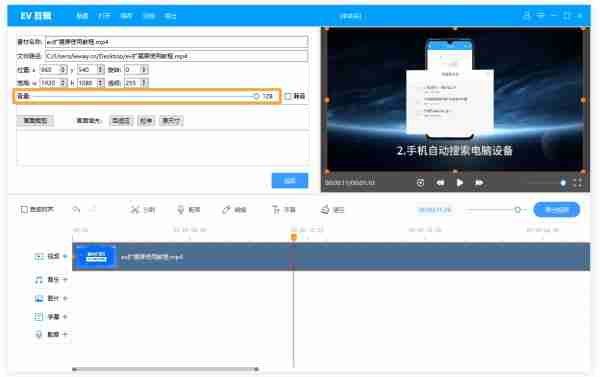Open the fourth menu item in title bar
This screenshot has height=377, width=600.
coord(148,16)
